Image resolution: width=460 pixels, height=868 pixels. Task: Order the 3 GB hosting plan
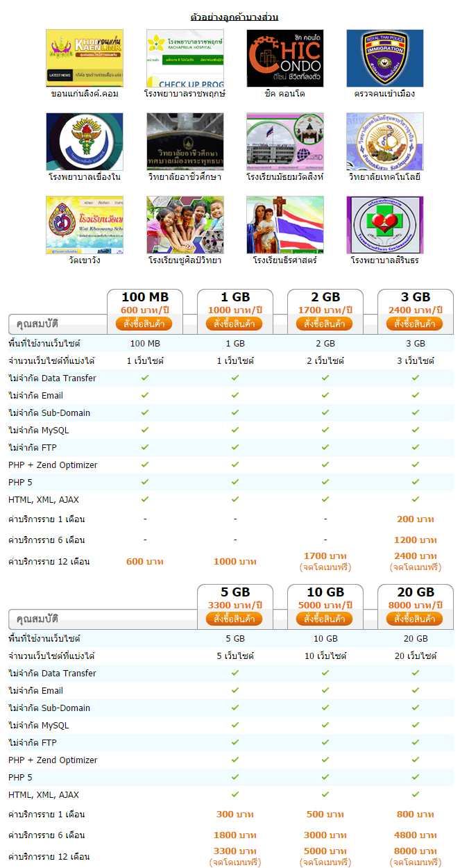point(414,324)
